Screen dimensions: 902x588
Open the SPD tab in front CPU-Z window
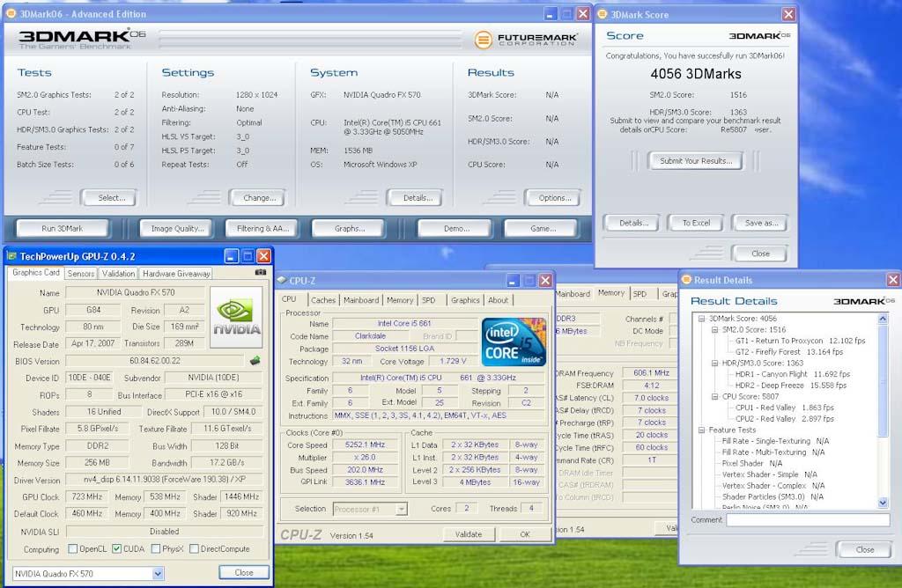click(429, 300)
